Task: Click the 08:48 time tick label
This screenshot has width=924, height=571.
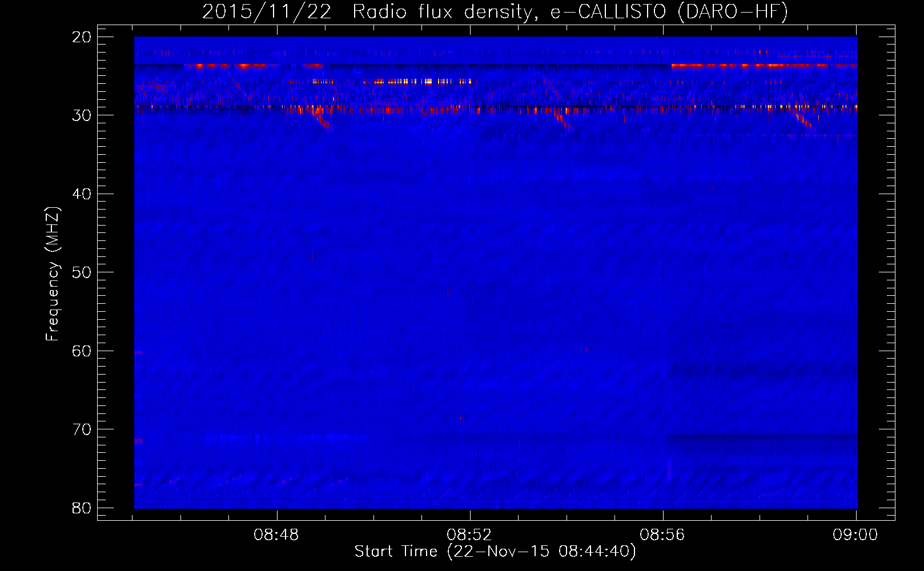Action: (276, 535)
